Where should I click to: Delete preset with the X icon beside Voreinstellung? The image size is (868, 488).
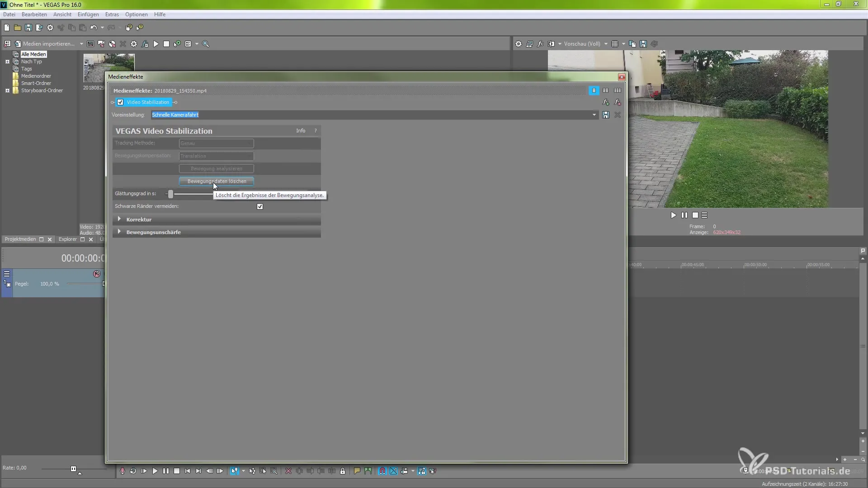point(618,115)
